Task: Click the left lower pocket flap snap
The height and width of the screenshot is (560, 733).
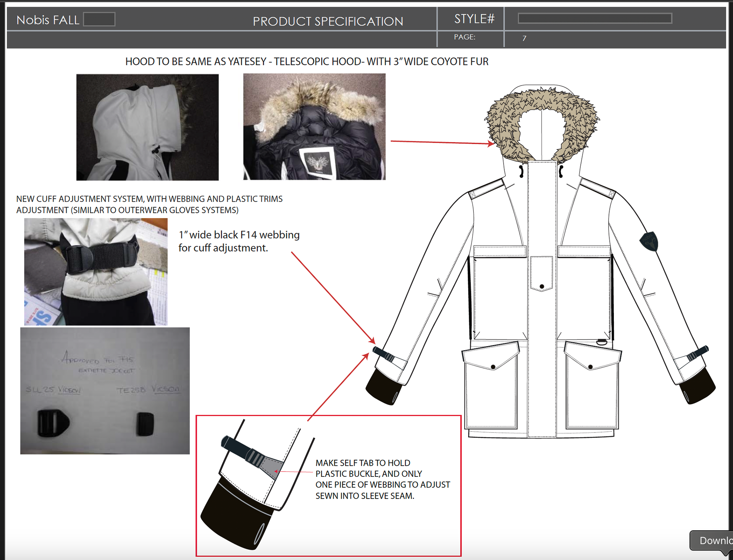Action: [493, 367]
